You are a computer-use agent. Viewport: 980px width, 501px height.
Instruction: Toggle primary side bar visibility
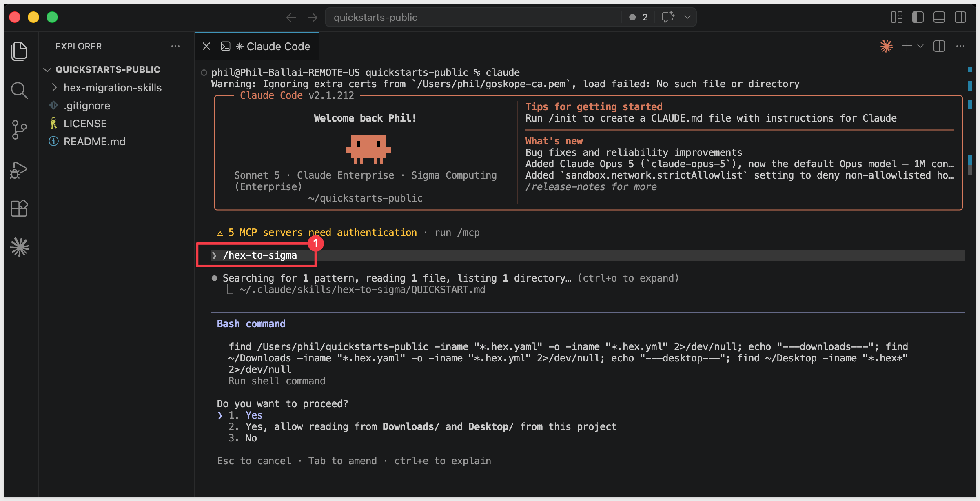[x=918, y=17]
